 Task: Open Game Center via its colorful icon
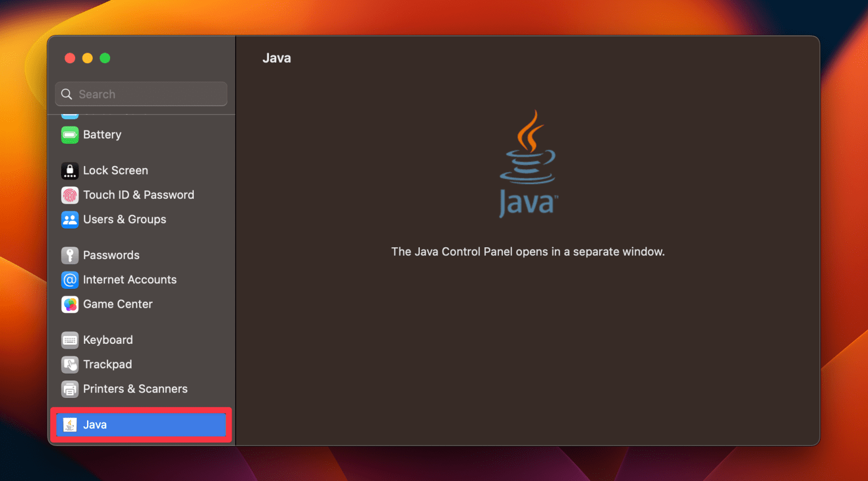[69, 304]
